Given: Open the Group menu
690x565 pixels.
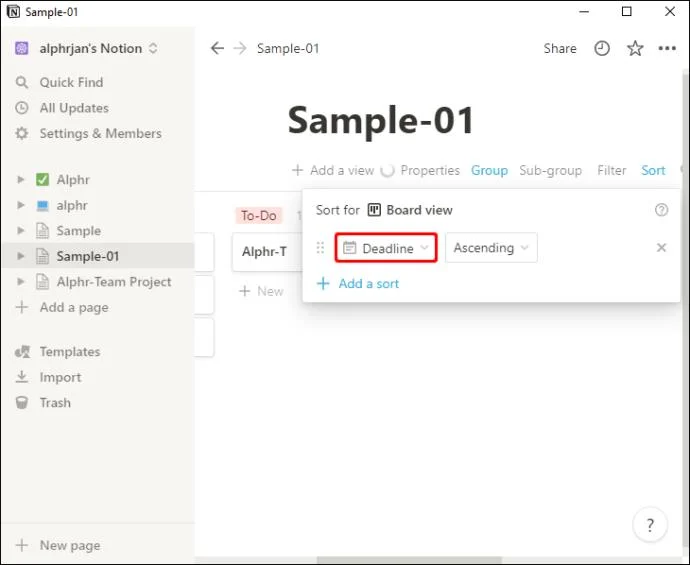Looking at the screenshot, I should [489, 170].
